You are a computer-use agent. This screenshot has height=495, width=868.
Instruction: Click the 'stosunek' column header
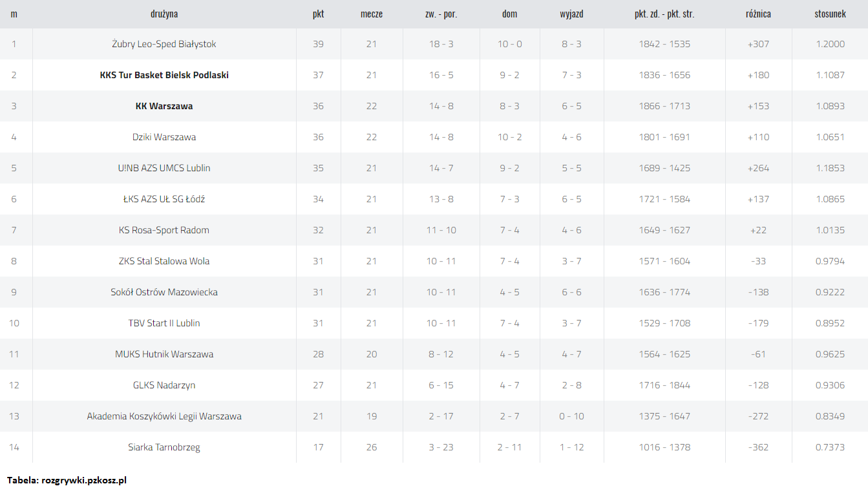830,14
